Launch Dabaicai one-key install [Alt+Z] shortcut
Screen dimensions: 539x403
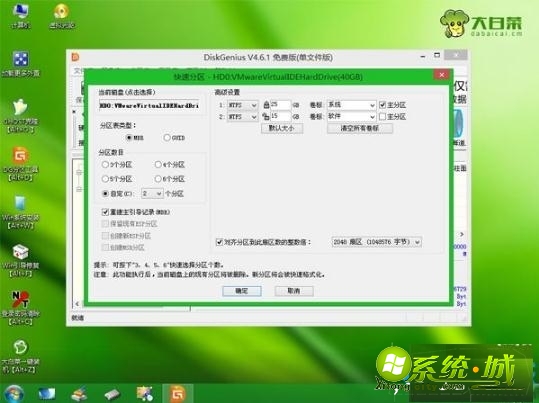(20, 357)
